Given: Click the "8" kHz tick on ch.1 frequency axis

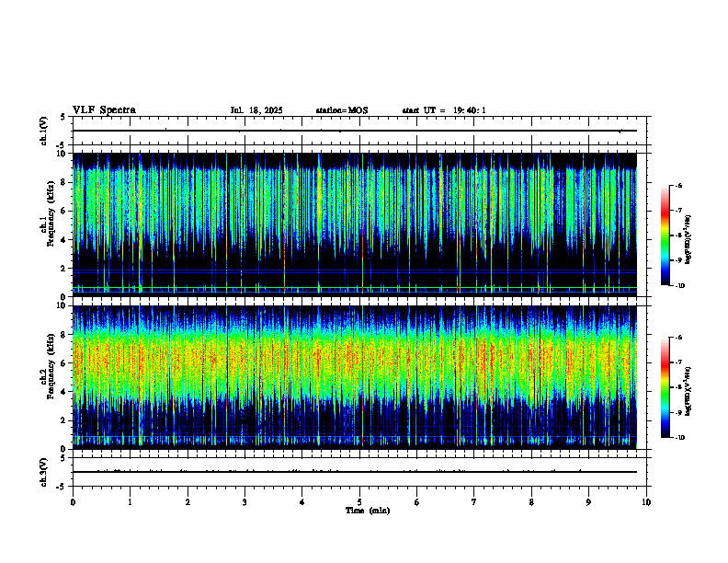Looking at the screenshot, I should [64, 182].
